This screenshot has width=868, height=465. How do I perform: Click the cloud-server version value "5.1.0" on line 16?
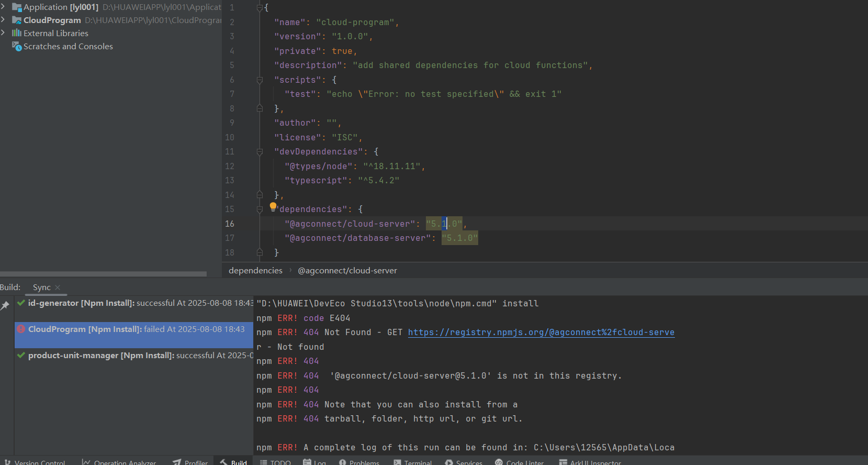444,224
